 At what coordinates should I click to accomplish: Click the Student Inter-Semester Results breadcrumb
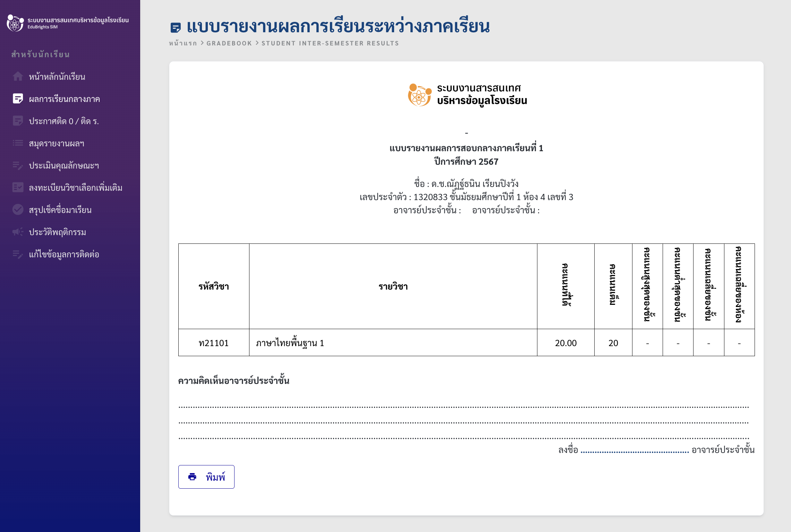point(330,43)
